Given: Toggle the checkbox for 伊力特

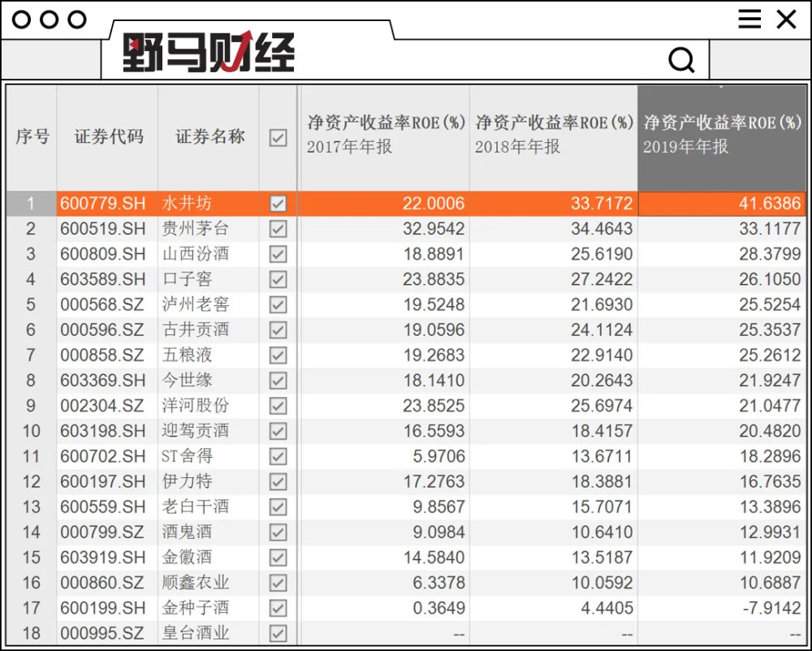Looking at the screenshot, I should click(x=278, y=482).
